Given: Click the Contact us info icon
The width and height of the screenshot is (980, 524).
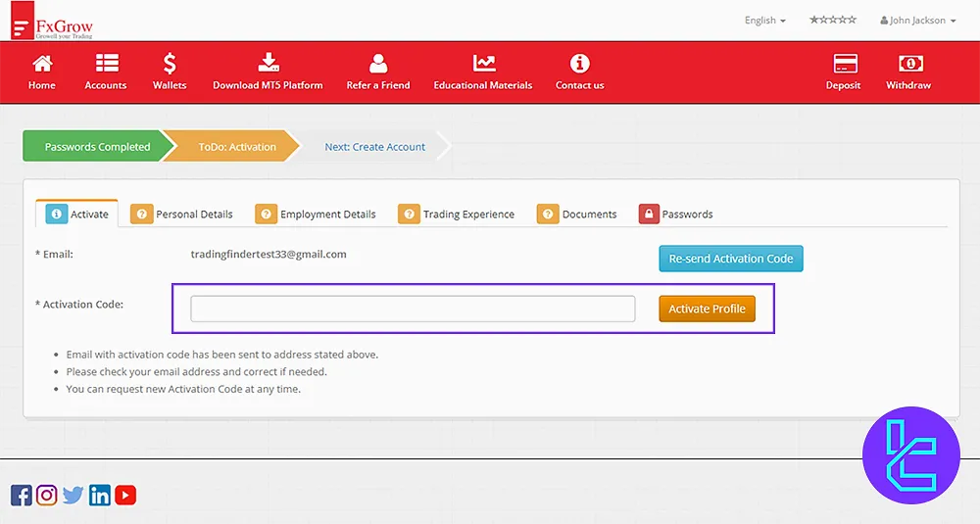Looking at the screenshot, I should coord(579,63).
